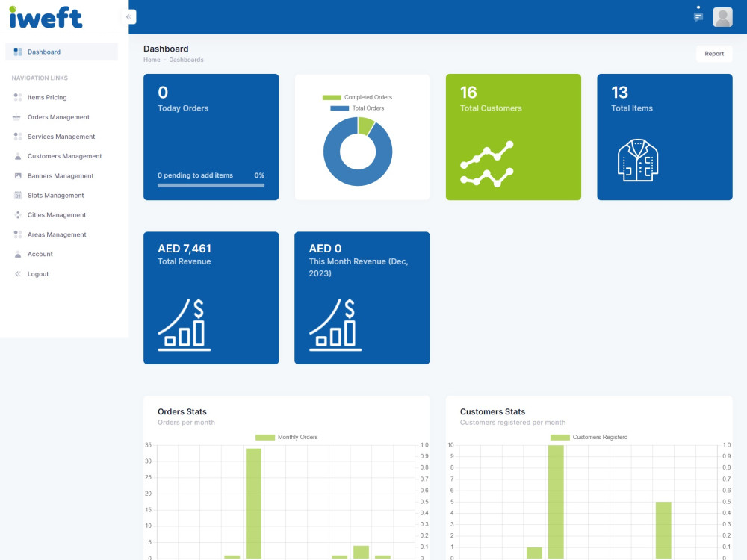Click the Report button
This screenshot has width=747, height=560.
point(713,54)
